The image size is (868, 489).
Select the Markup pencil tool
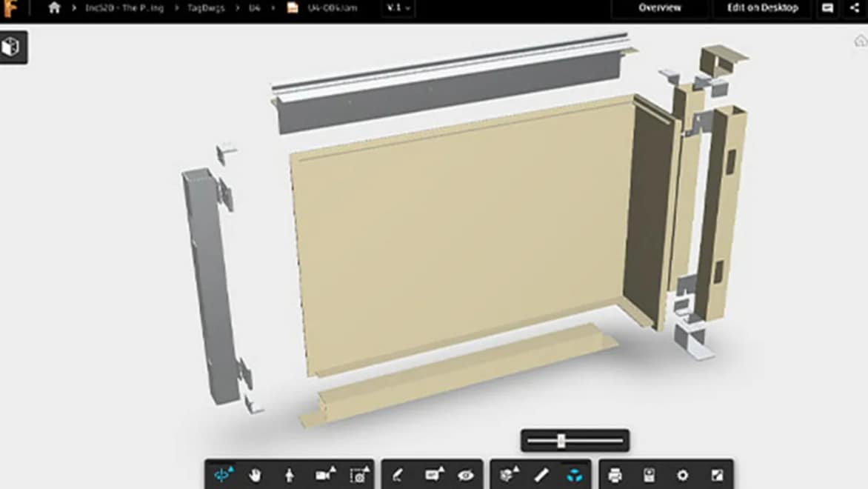[398, 475]
